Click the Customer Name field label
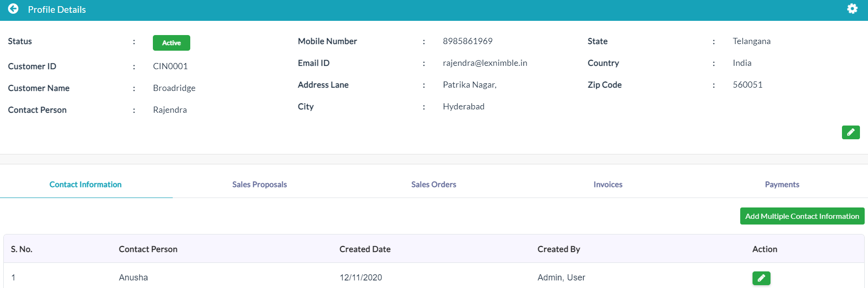This screenshot has width=868, height=288. coord(39,88)
